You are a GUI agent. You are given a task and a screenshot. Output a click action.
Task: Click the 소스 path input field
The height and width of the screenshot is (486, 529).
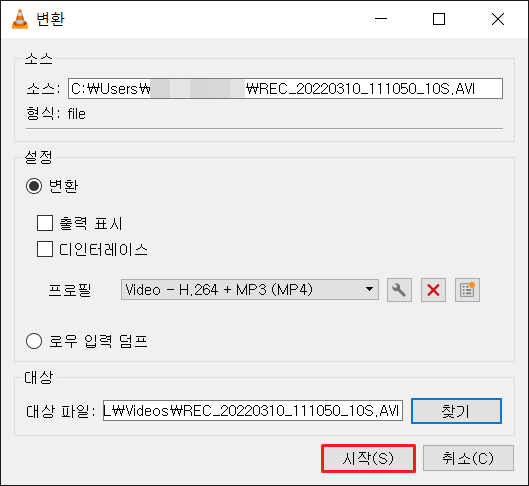285,88
